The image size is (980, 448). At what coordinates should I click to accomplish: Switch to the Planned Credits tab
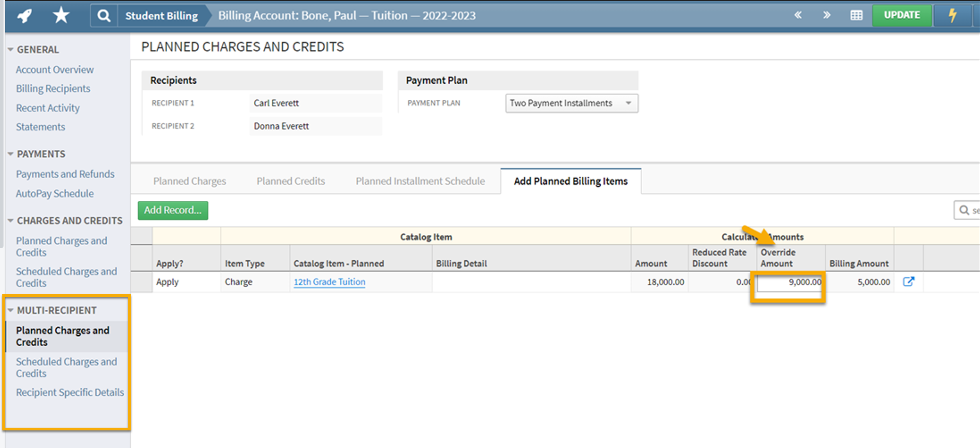[290, 181]
